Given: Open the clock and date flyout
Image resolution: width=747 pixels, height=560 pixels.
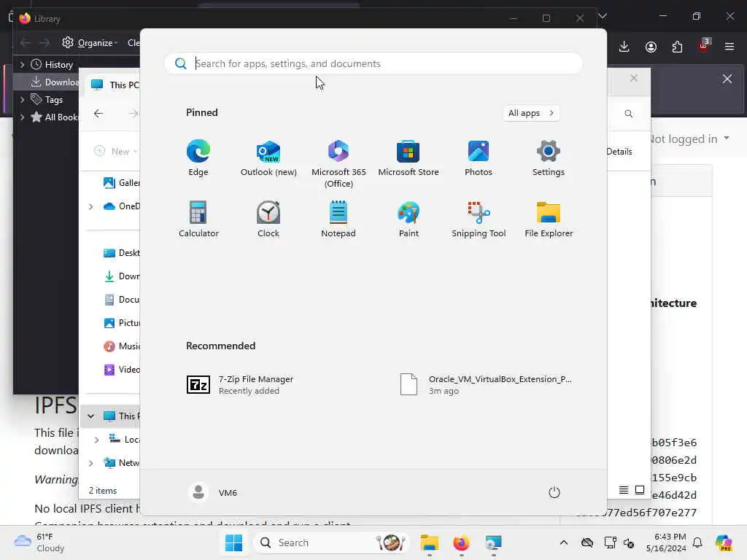Looking at the screenshot, I should click(666, 542).
